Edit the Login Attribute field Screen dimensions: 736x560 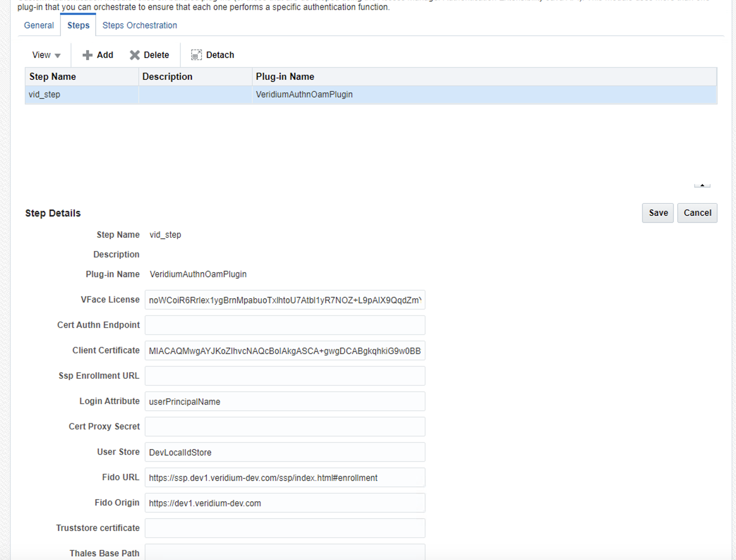pos(285,402)
